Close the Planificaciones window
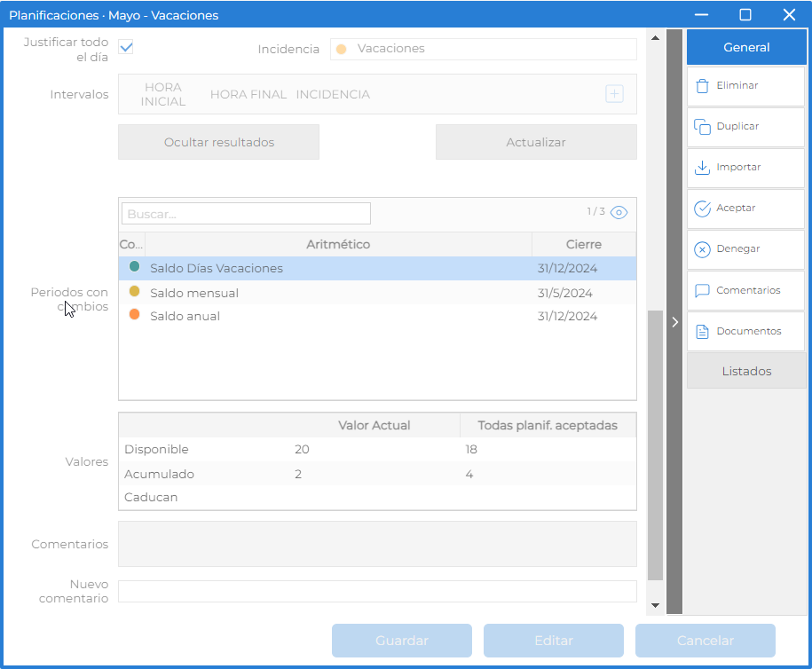The width and height of the screenshot is (812, 669). click(789, 14)
